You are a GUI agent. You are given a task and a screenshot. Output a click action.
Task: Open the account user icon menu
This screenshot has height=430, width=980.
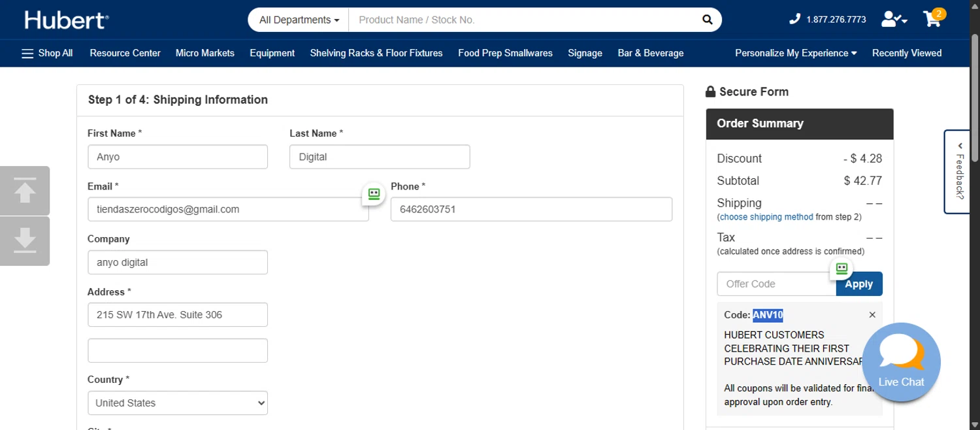tap(894, 19)
